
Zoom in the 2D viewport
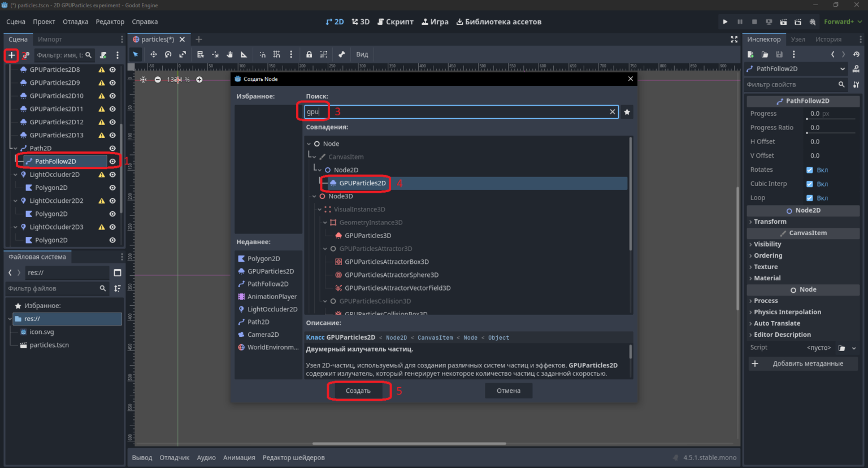[x=199, y=80]
